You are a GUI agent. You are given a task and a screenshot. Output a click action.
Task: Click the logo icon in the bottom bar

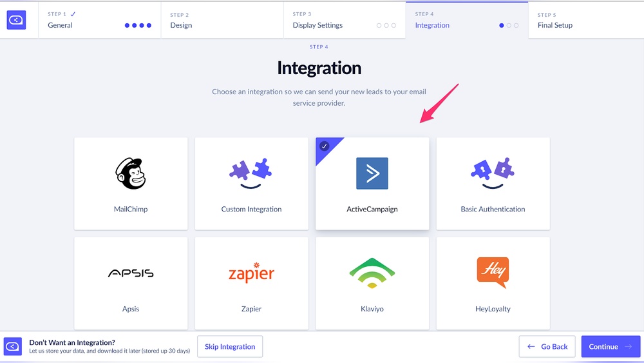(x=13, y=346)
